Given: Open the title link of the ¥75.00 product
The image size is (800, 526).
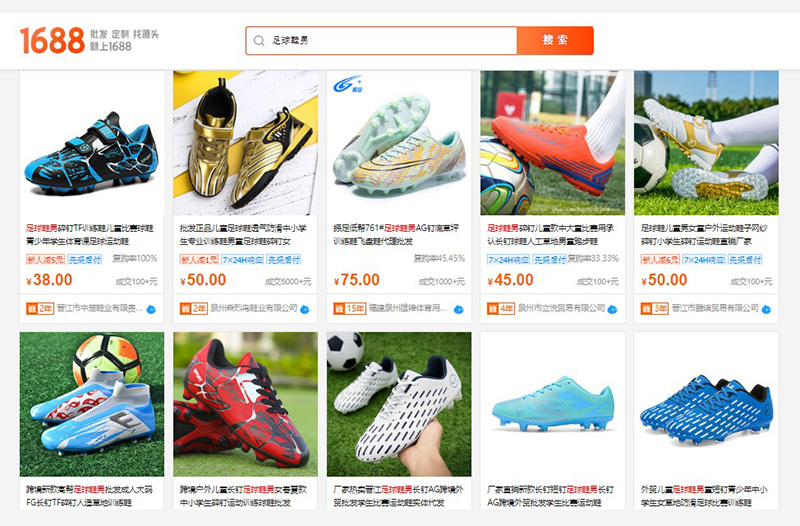Looking at the screenshot, I should pyautogui.click(x=396, y=235).
